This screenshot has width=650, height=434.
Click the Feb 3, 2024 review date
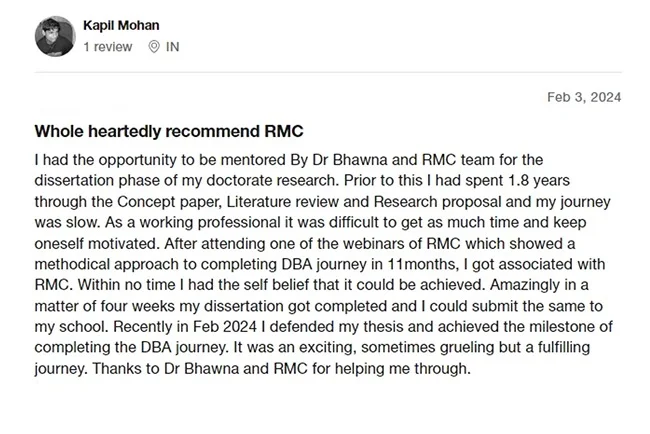pos(585,97)
